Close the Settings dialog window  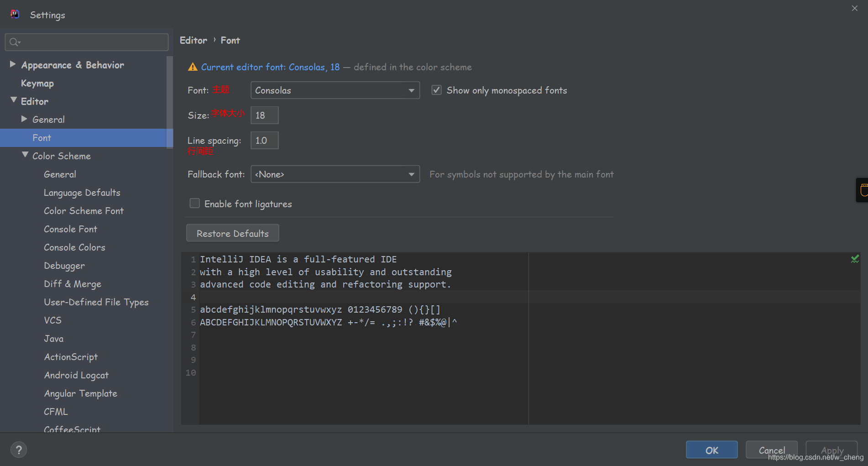tap(855, 8)
